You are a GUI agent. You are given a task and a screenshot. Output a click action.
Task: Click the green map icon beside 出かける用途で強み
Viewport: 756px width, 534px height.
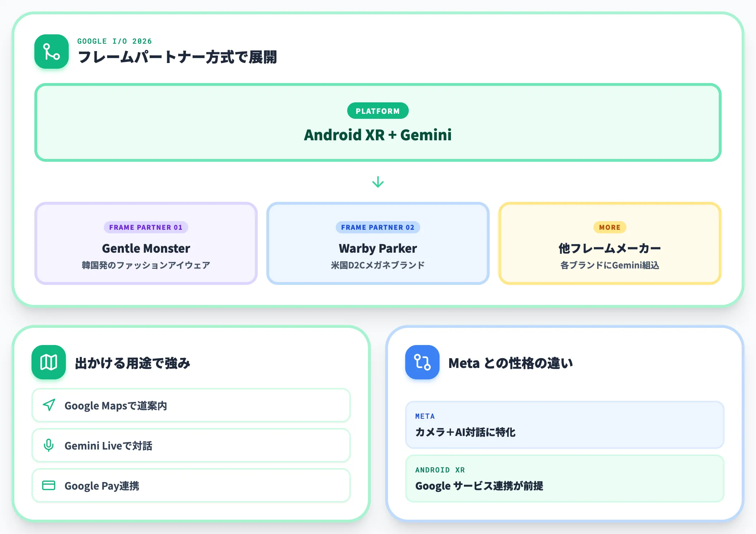click(49, 362)
